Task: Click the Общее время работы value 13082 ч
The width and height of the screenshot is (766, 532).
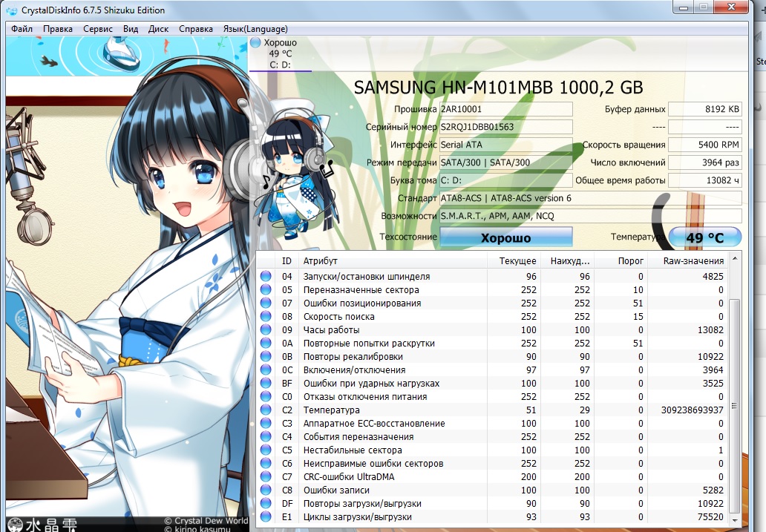Action: coord(705,180)
